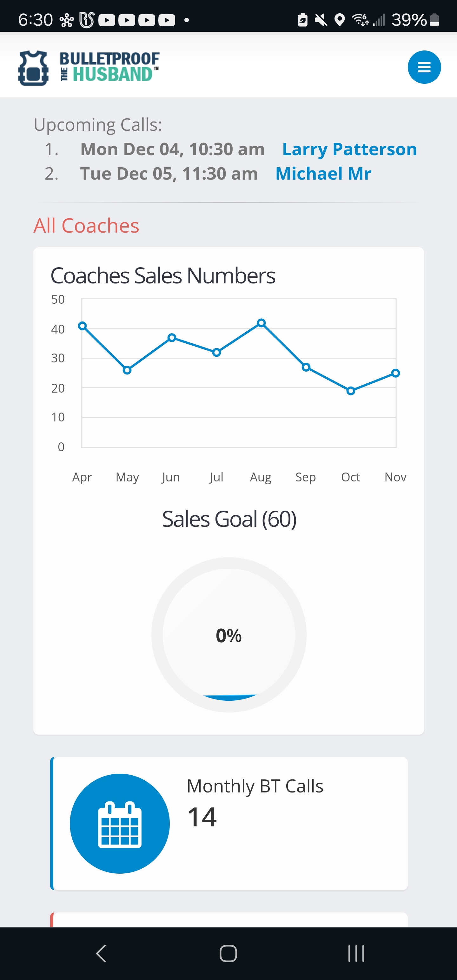457x980 pixels.
Task: Tap the Bulletproof Husband vest logo
Action: coord(33,68)
